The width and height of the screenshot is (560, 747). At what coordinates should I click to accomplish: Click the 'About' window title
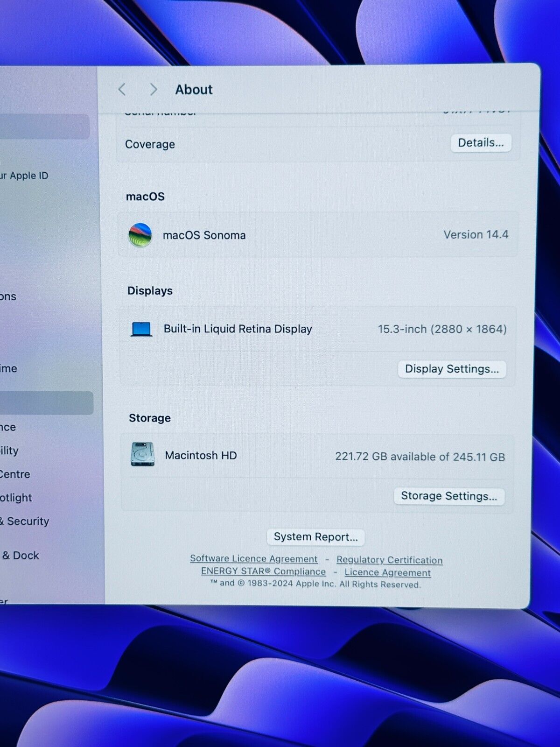pos(194,89)
